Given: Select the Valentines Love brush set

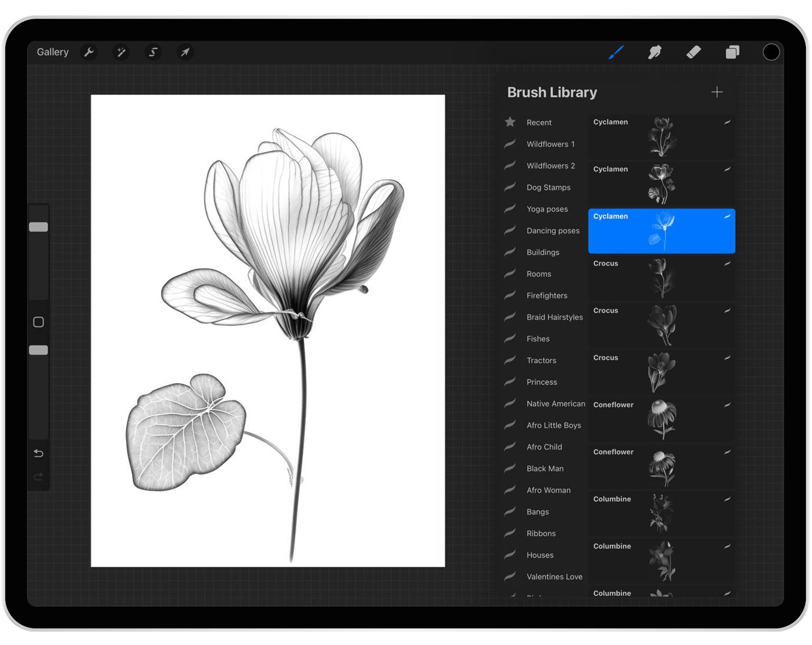Looking at the screenshot, I should pos(544,577).
